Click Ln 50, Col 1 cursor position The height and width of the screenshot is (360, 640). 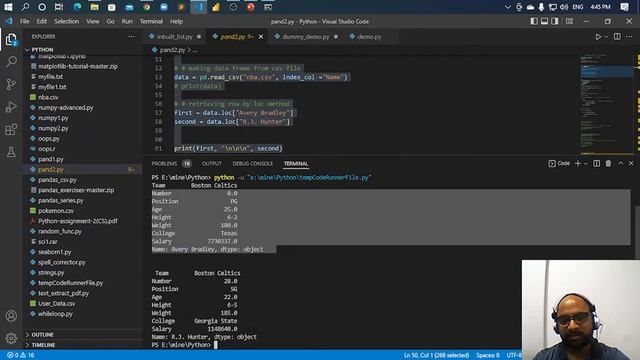point(436,355)
